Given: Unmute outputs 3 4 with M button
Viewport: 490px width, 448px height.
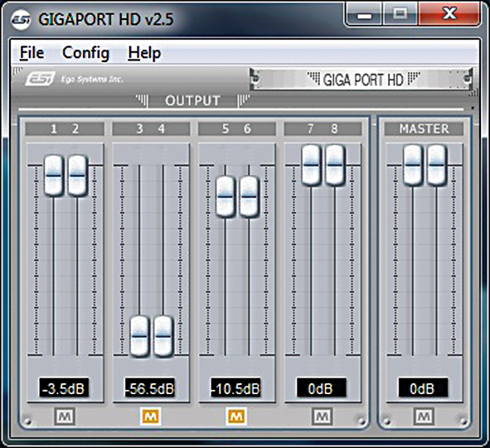Looking at the screenshot, I should pos(151,416).
